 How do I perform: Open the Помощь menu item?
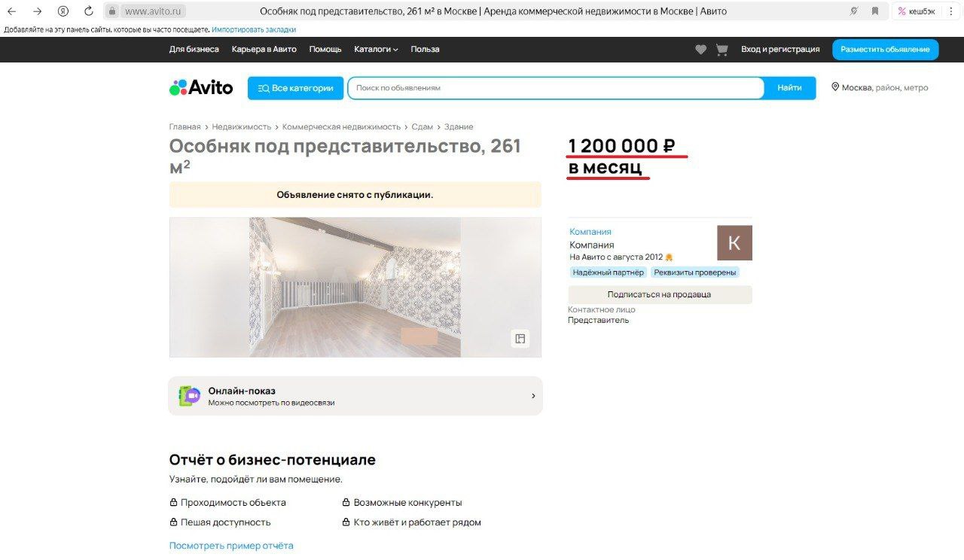pyautogui.click(x=325, y=50)
